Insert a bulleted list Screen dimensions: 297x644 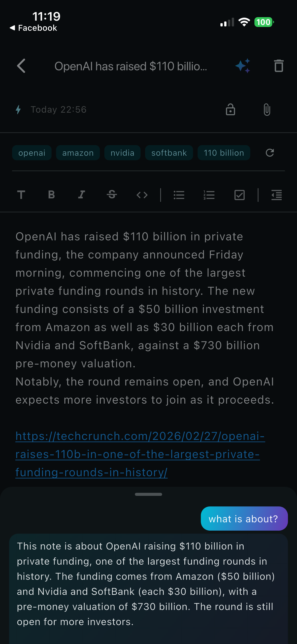pyautogui.click(x=179, y=195)
